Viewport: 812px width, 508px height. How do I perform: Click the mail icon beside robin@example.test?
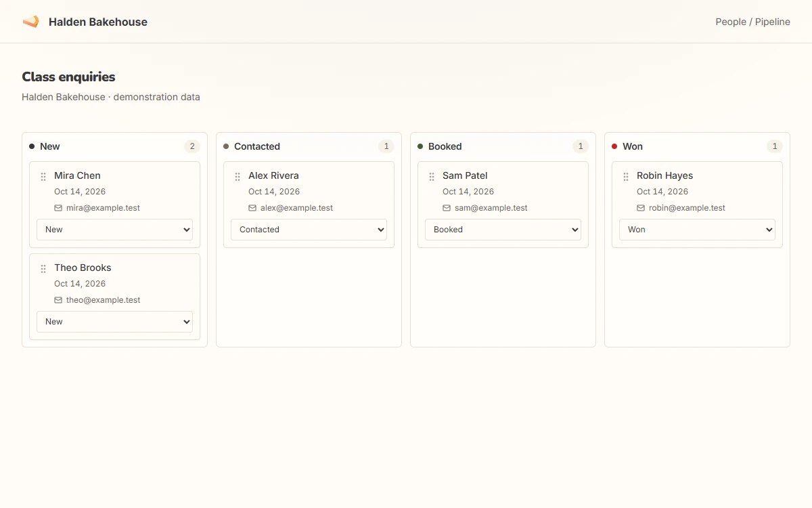pyautogui.click(x=641, y=208)
